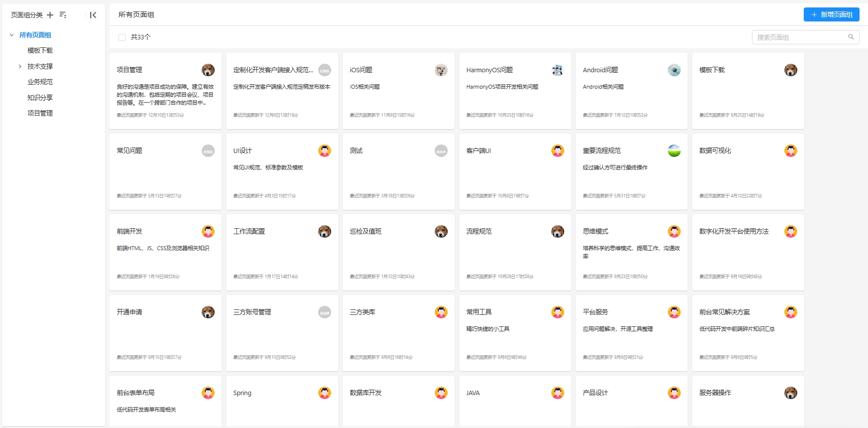Viewport: 868px width, 428px height.
Task: Open the 三方类库 card
Action: point(398,333)
